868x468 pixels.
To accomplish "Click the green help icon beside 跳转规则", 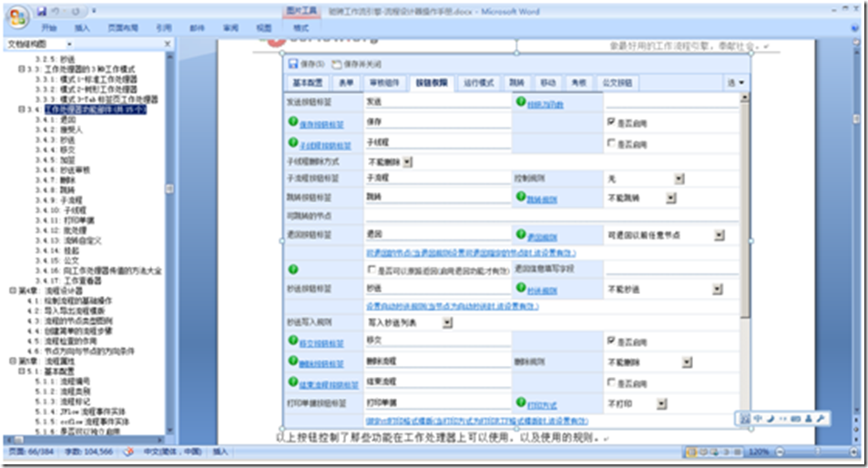I will coord(520,197).
